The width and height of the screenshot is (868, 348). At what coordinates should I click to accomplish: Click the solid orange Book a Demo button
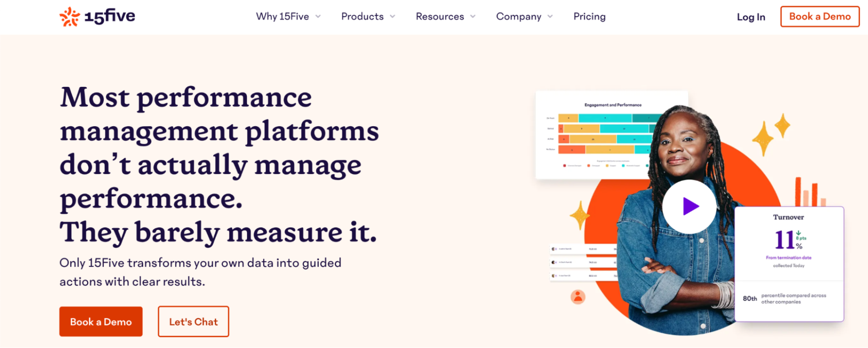[101, 322]
